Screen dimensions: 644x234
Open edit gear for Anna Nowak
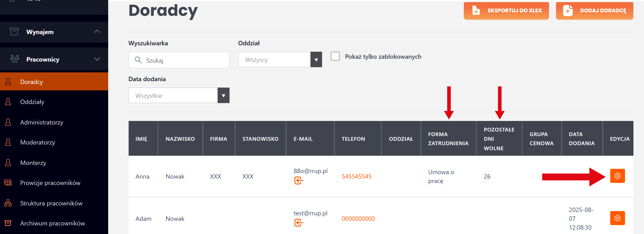pyautogui.click(x=617, y=176)
